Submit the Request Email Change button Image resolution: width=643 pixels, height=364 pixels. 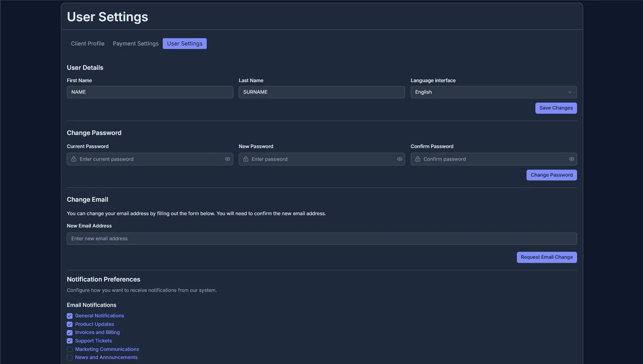(x=546, y=257)
